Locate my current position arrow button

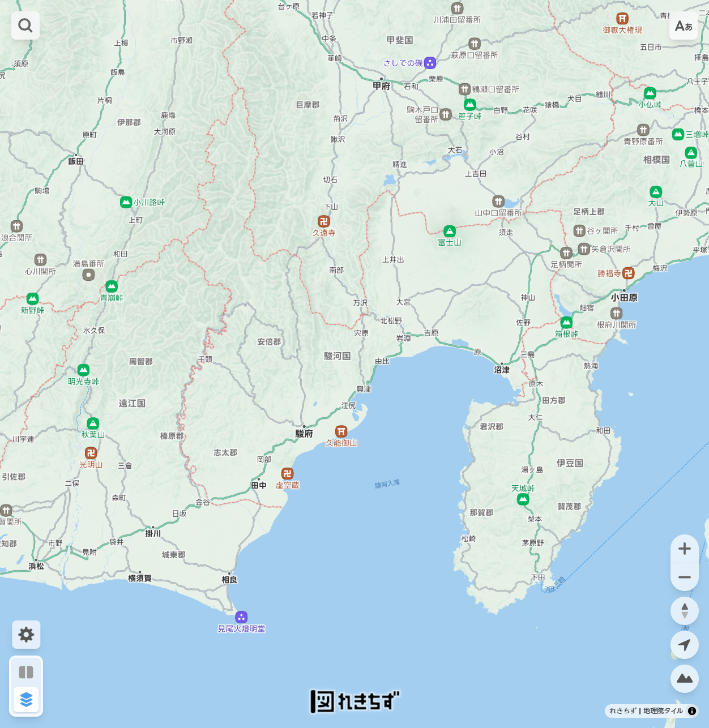pos(684,645)
